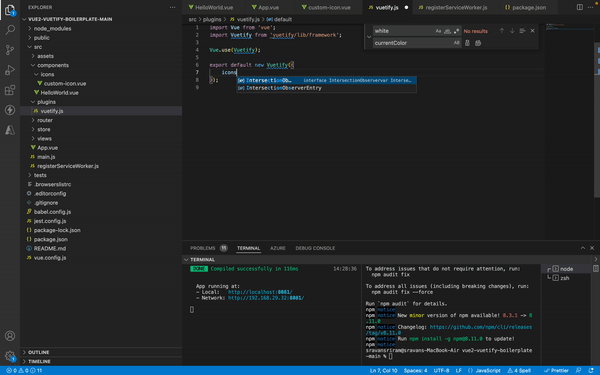Go to previous match arrow in find widget
Screen dimensions: 600x375
tap(502, 31)
